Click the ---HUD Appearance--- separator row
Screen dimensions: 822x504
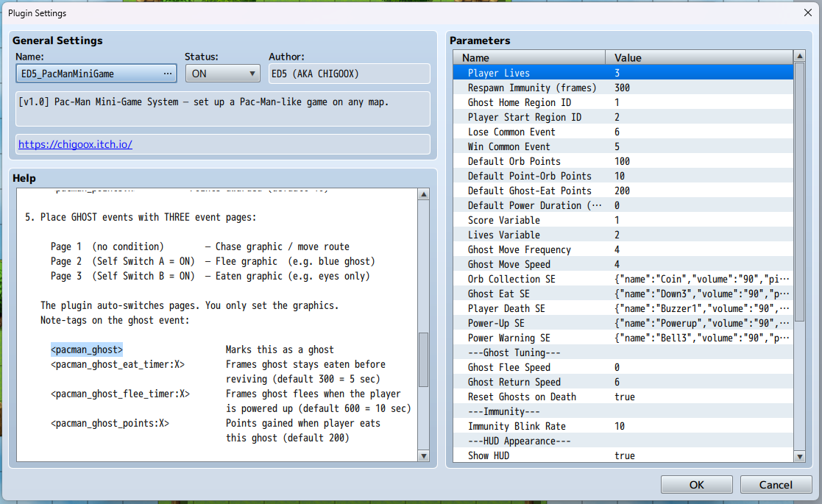[x=623, y=441]
